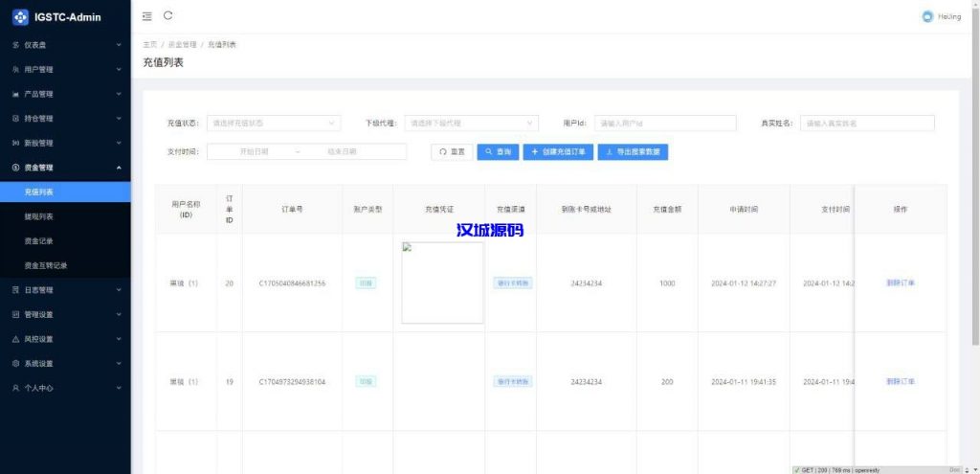The height and width of the screenshot is (474, 980).
Task: Click the 导出搜索数据 export button
Action: click(633, 151)
